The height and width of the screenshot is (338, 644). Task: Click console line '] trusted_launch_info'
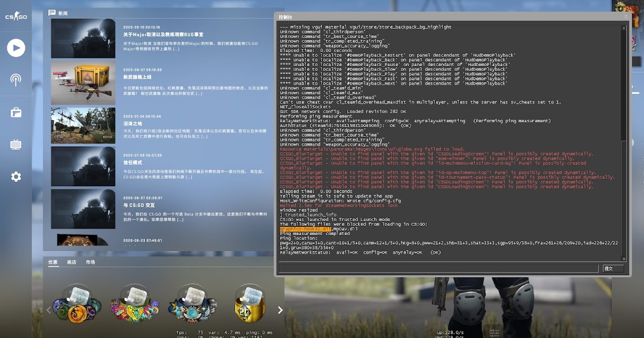[x=308, y=215]
